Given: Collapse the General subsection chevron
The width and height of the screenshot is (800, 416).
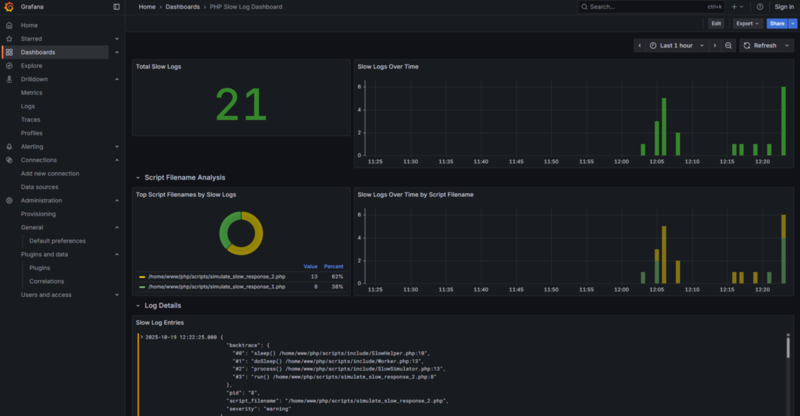Looking at the screenshot, I should pos(117,228).
